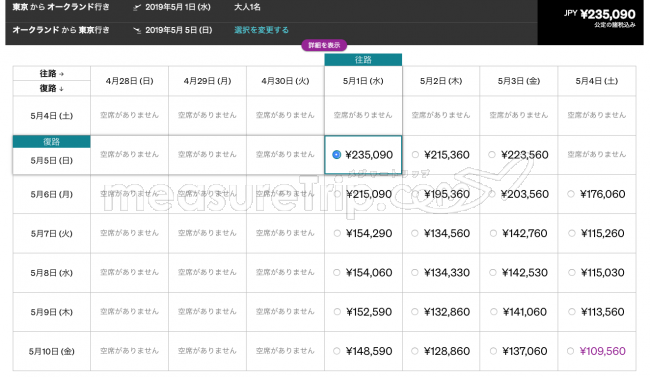Image resolution: width=650 pixels, height=377 pixels.
Task: Select the ¥152,590 fare
Action: click(337, 312)
